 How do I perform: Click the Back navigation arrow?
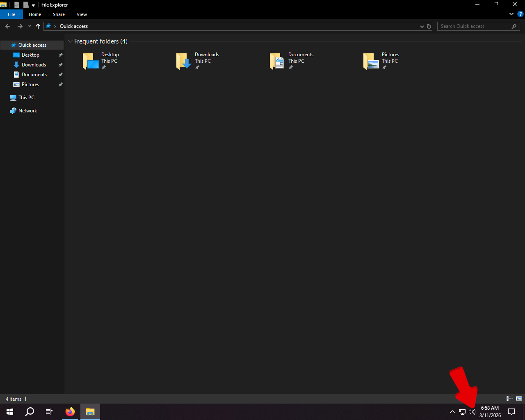[x=8, y=26]
